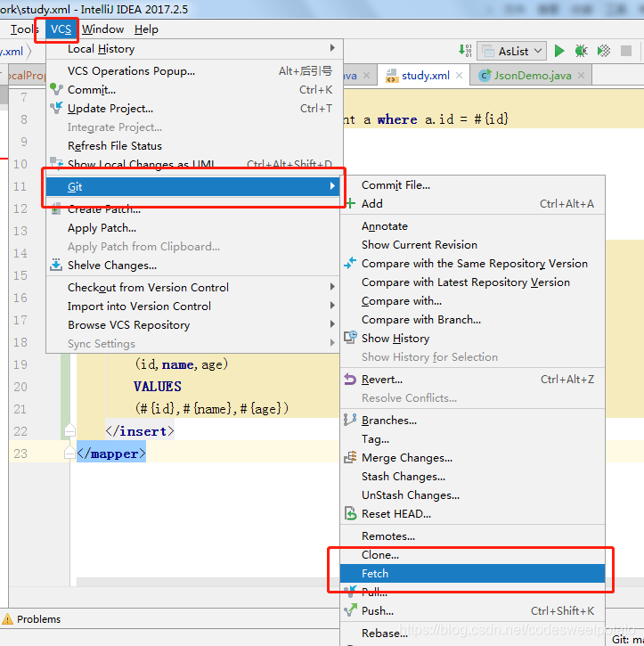Select Show Local Changes as UML
Image resolution: width=644 pixels, height=646 pixels.
[x=194, y=164]
